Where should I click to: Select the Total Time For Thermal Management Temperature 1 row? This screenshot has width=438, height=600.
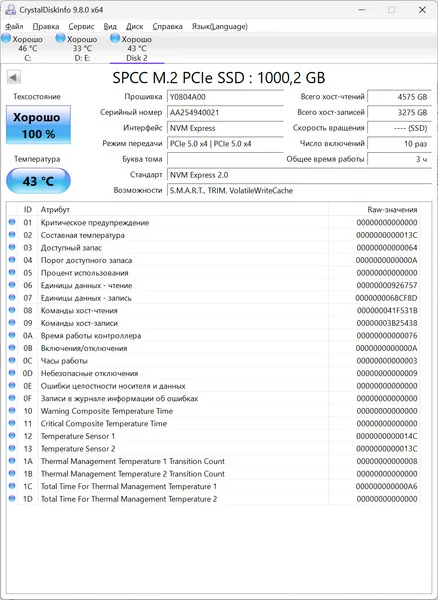click(x=213, y=486)
